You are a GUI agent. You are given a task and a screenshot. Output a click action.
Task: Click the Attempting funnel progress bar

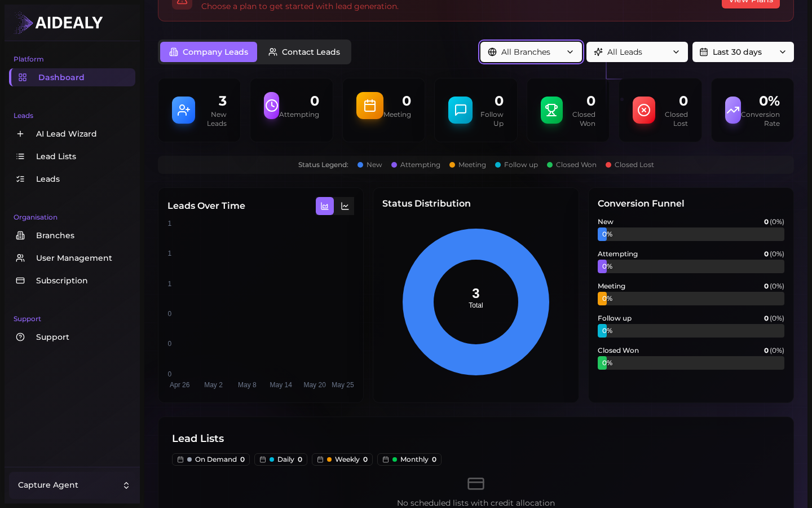tap(691, 266)
